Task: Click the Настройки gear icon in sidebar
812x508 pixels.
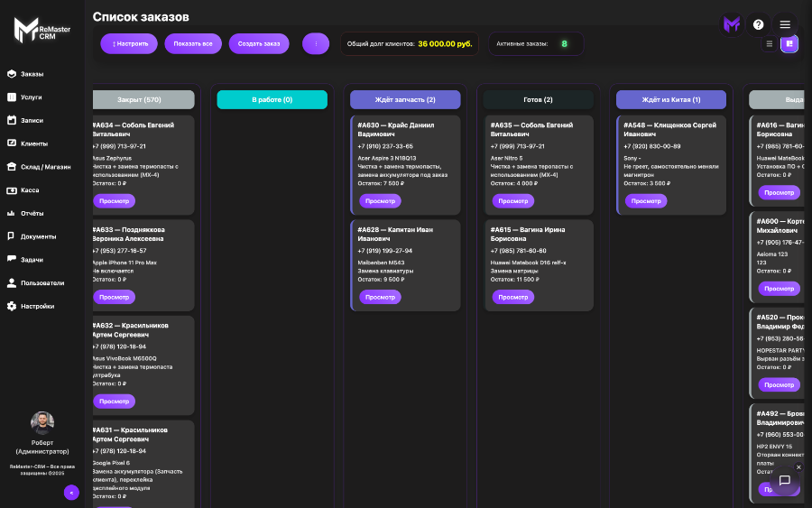Action: (12, 307)
